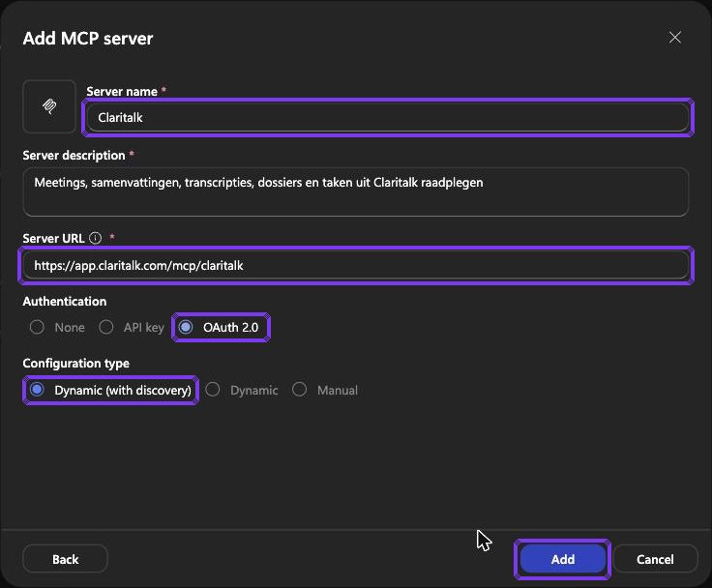The width and height of the screenshot is (712, 588).
Task: Click the Server URL input field
Action: tap(356, 266)
